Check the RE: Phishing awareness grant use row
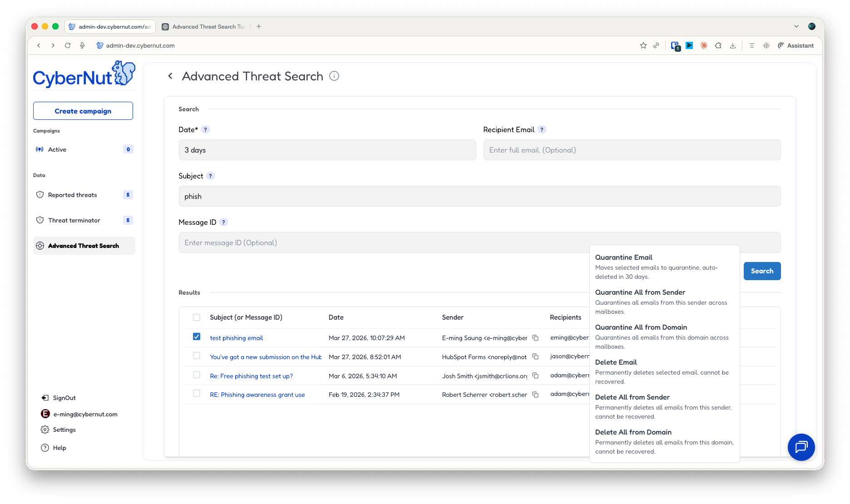 tap(196, 393)
